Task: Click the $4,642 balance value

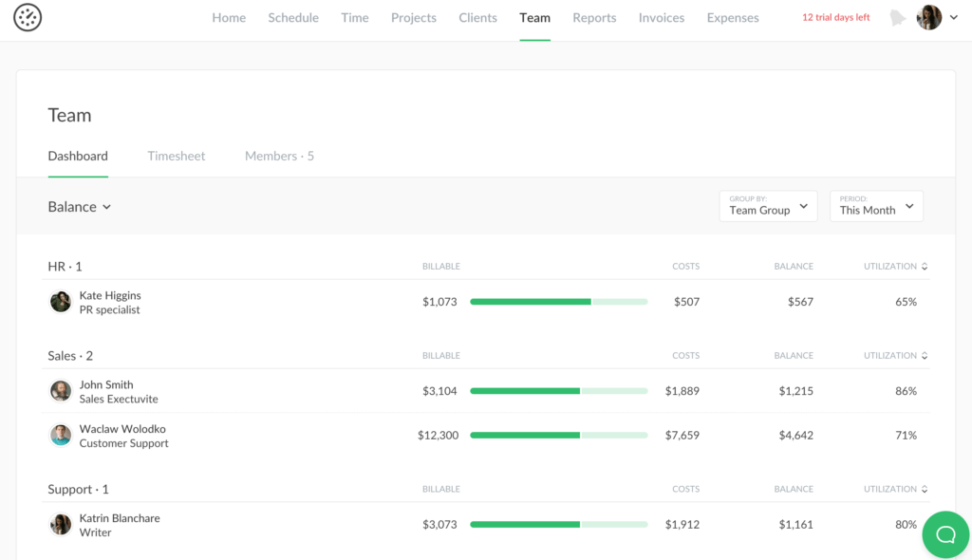Action: pos(796,436)
